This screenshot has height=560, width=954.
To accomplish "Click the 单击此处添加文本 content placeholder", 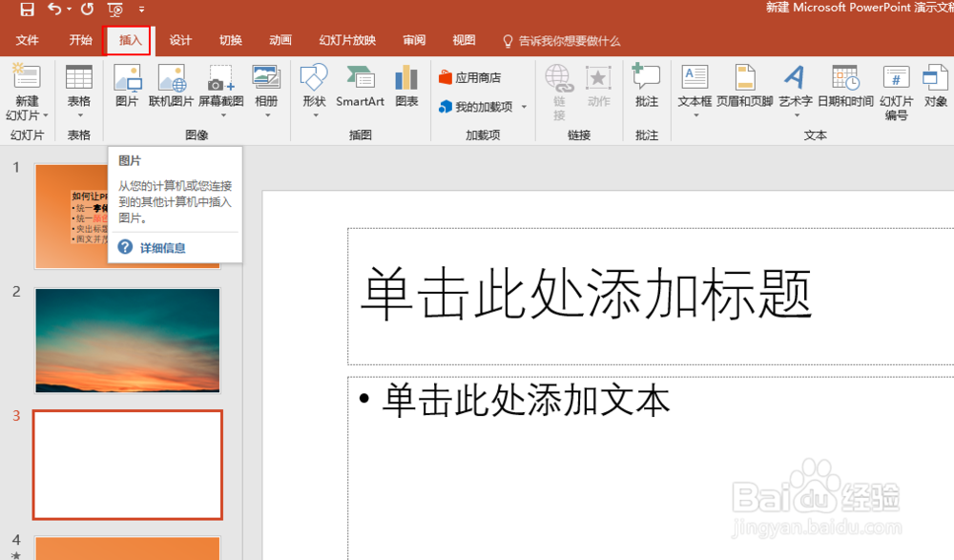I will 651,468.
